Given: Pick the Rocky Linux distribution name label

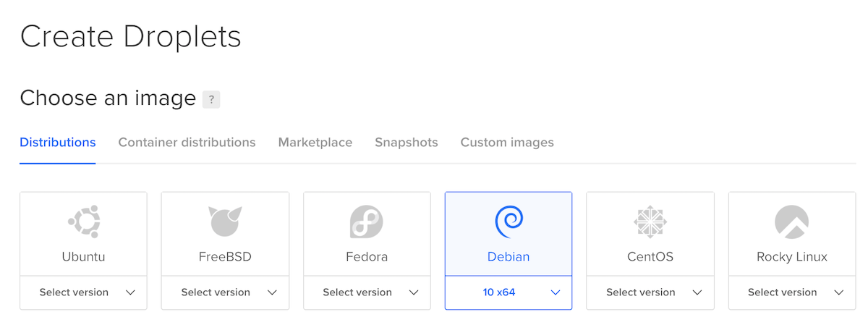Looking at the screenshot, I should pos(791,257).
